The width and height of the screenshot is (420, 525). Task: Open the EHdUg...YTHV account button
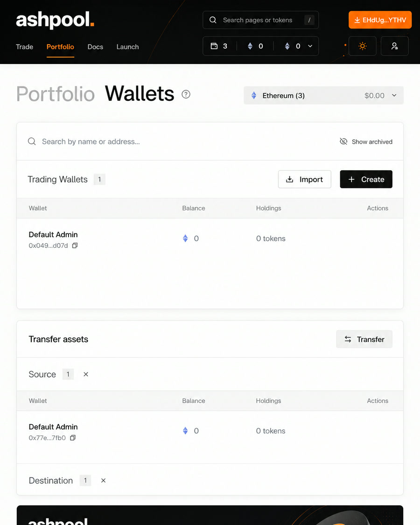coord(380,20)
